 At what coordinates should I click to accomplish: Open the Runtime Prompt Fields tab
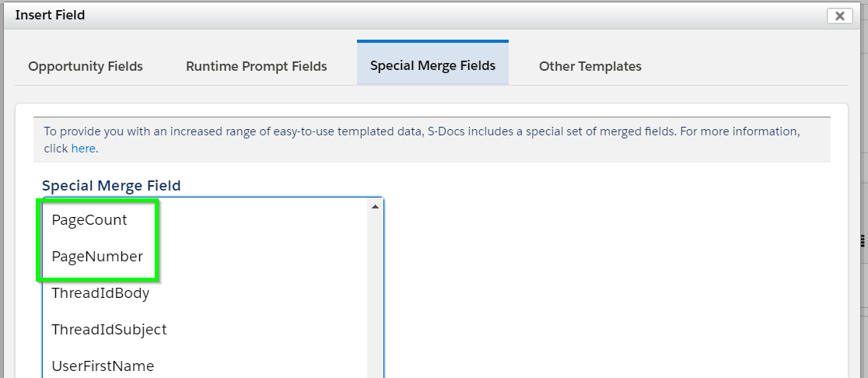pyautogui.click(x=257, y=66)
